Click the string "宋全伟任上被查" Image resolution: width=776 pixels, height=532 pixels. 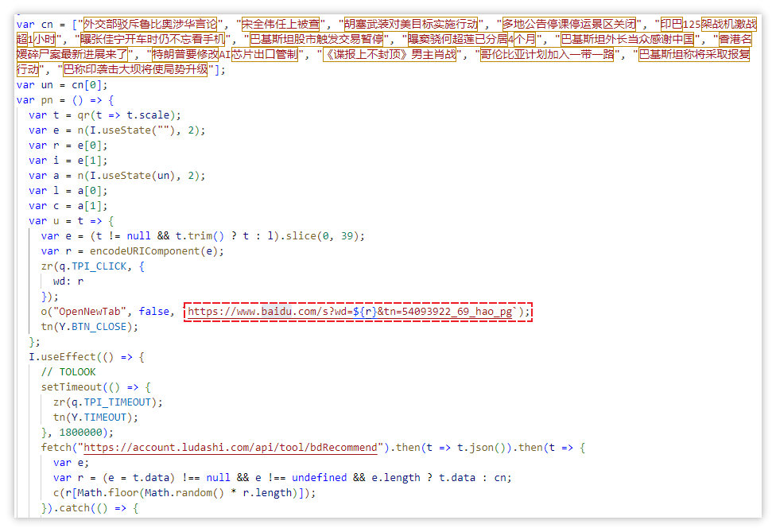click(281, 24)
